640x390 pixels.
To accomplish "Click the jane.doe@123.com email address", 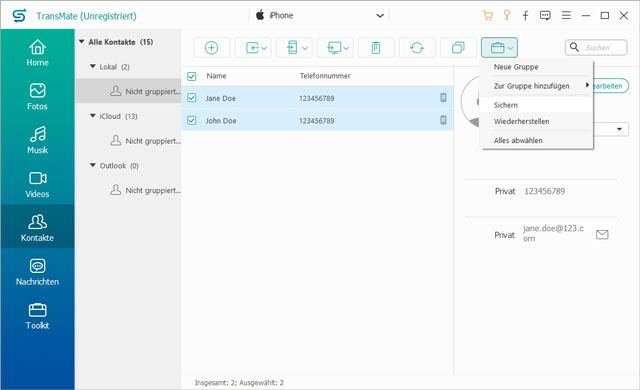I will [x=553, y=233].
